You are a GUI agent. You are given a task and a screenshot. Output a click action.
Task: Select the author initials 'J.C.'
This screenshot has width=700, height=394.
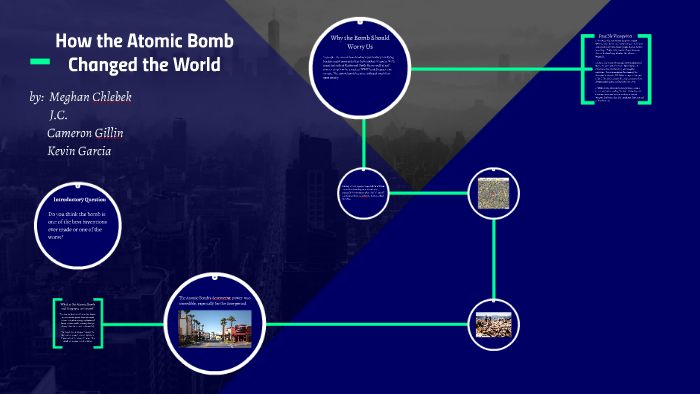[58, 115]
